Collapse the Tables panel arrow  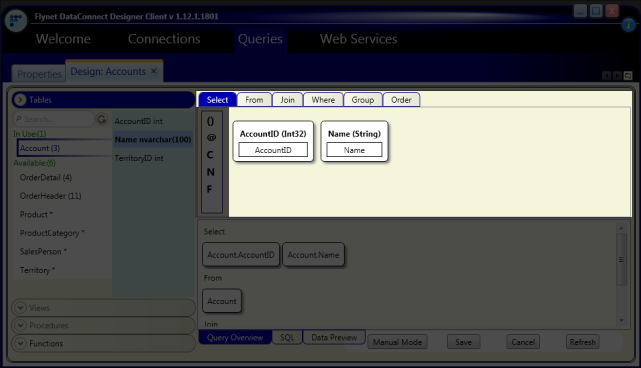20,100
